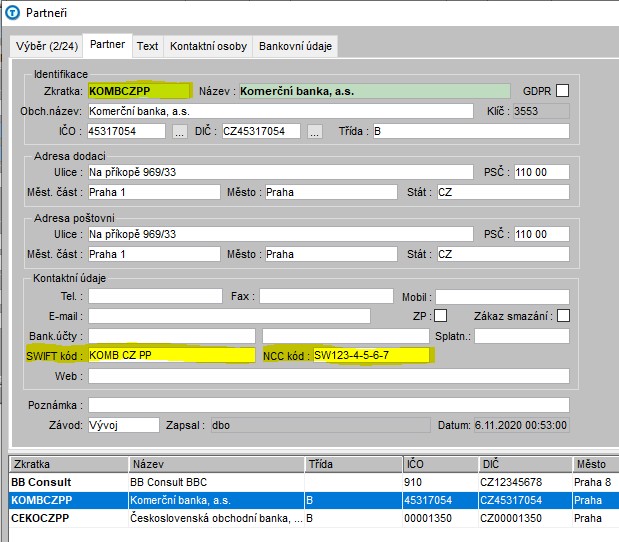Click the DIČ field CZ45317054

[261, 131]
